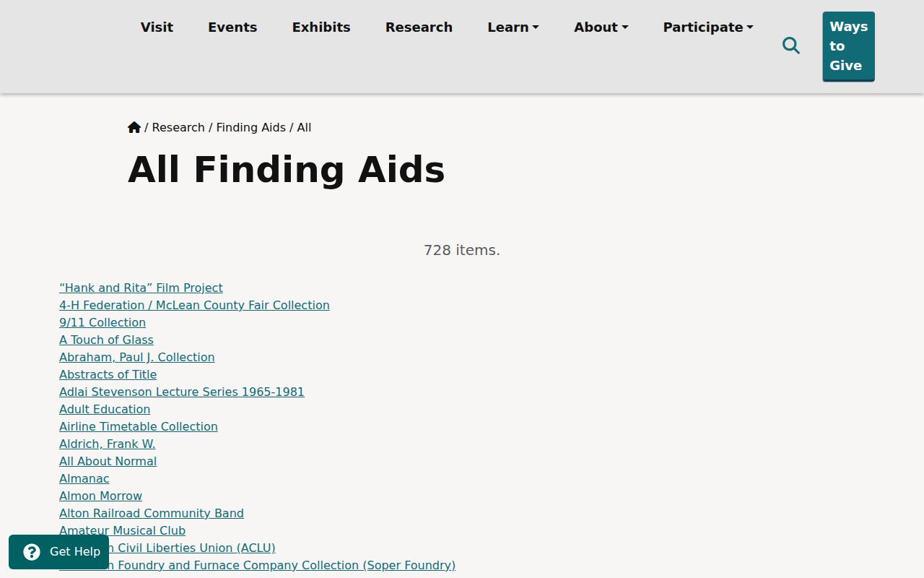The height and width of the screenshot is (578, 924).
Task: Open Civil Liberties Union (ACLU) link
Action: tap(193, 548)
